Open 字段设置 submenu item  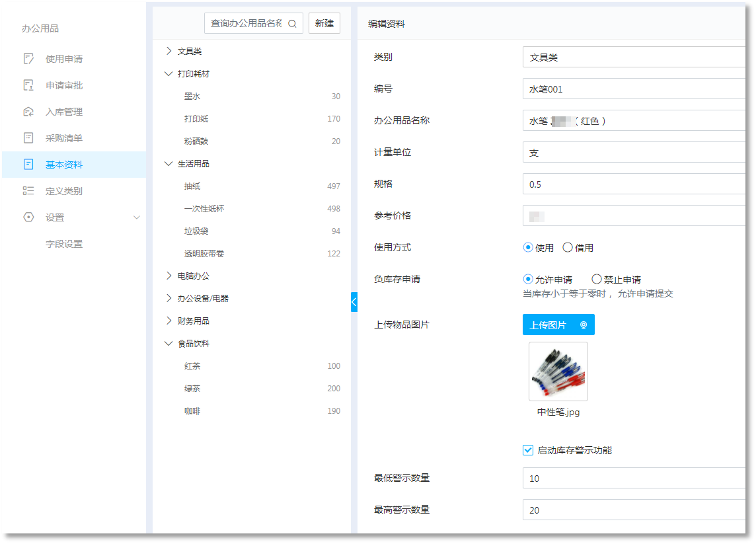[64, 244]
